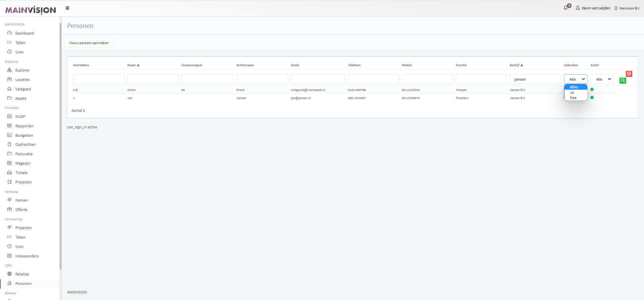Open Projecten under the Uitvoering section
This screenshot has height=300, width=644.
(x=23, y=228)
